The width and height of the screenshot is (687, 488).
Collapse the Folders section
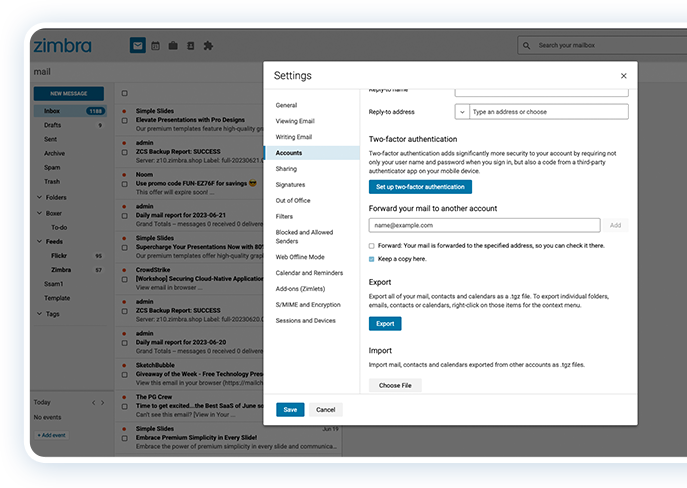pyautogui.click(x=39, y=197)
